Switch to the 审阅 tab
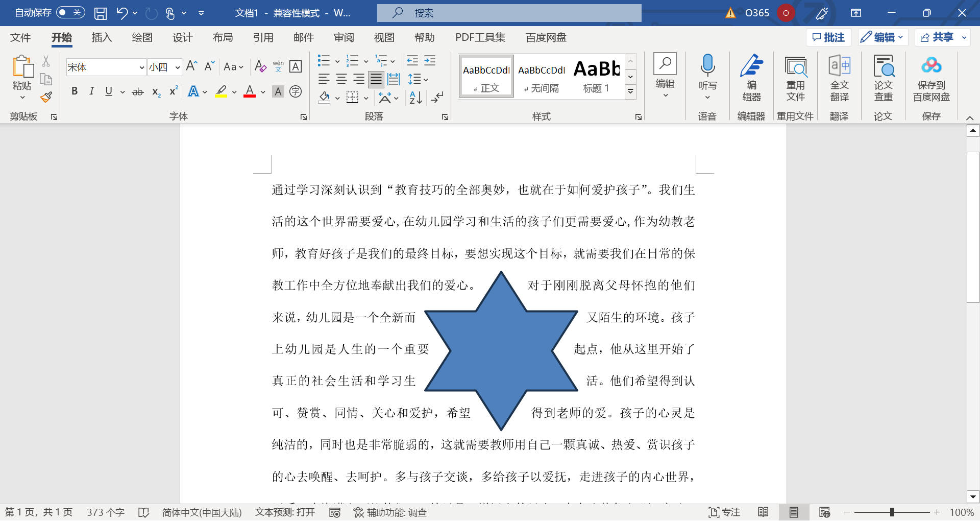The height and width of the screenshot is (521, 980). tap(344, 37)
